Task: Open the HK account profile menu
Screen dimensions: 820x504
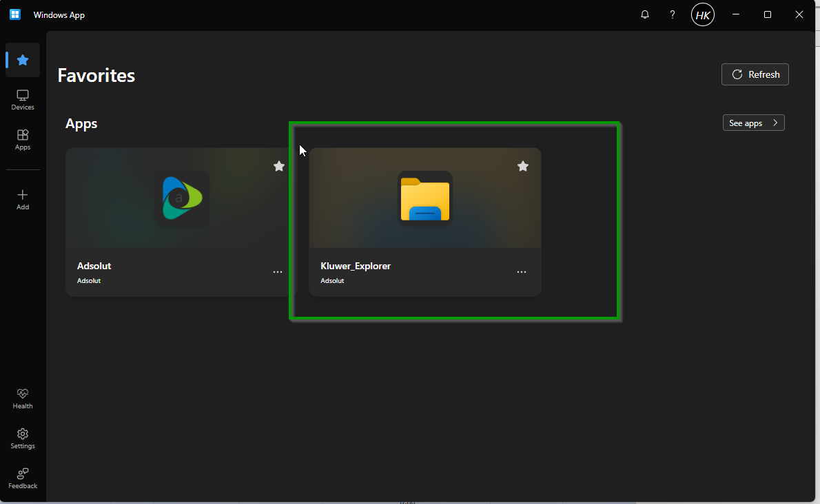Action: click(x=703, y=14)
